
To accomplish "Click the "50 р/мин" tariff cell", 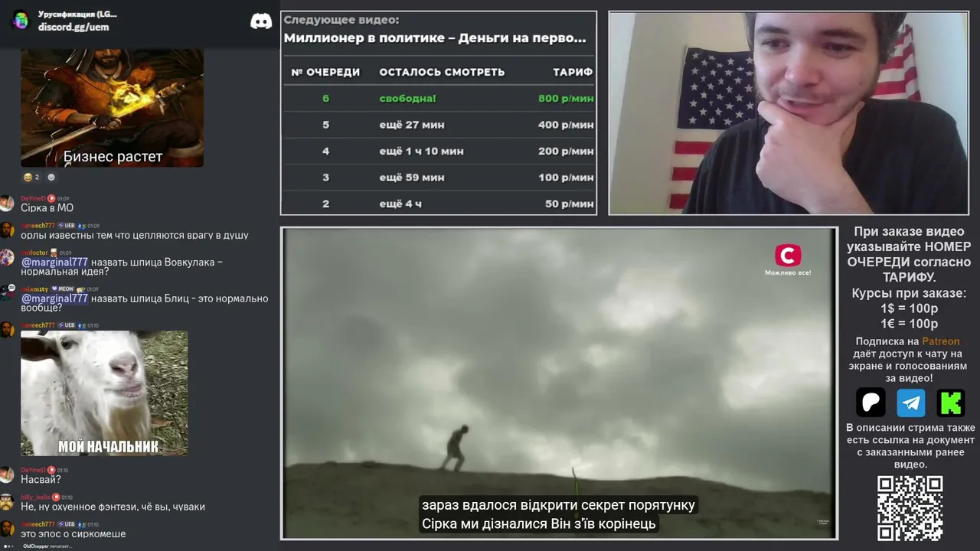I will coord(569,204).
